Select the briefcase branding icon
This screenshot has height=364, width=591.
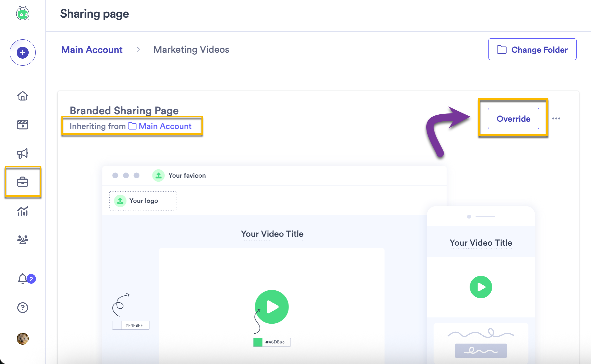pyautogui.click(x=22, y=182)
